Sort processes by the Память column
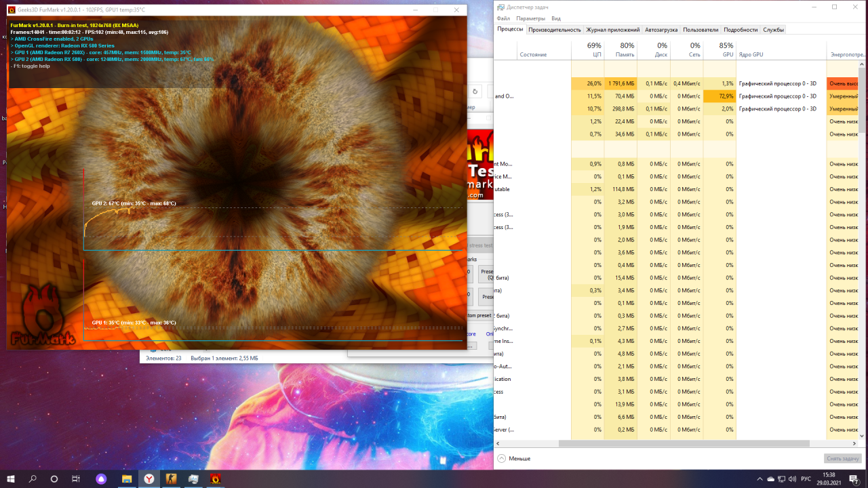 620,49
